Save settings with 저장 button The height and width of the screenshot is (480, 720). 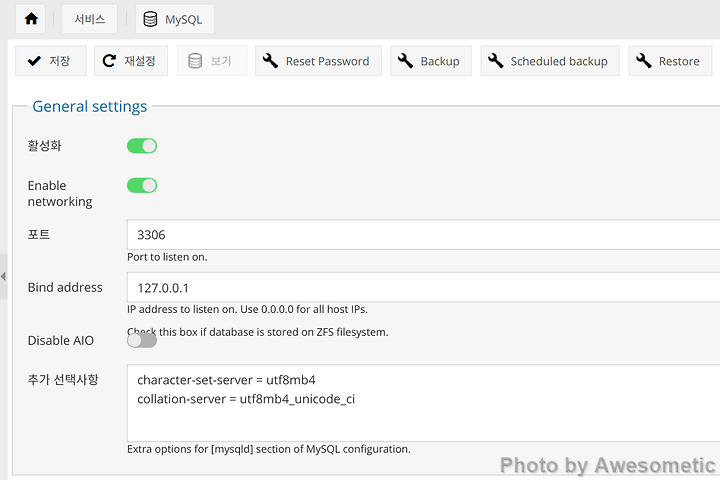click(51, 61)
